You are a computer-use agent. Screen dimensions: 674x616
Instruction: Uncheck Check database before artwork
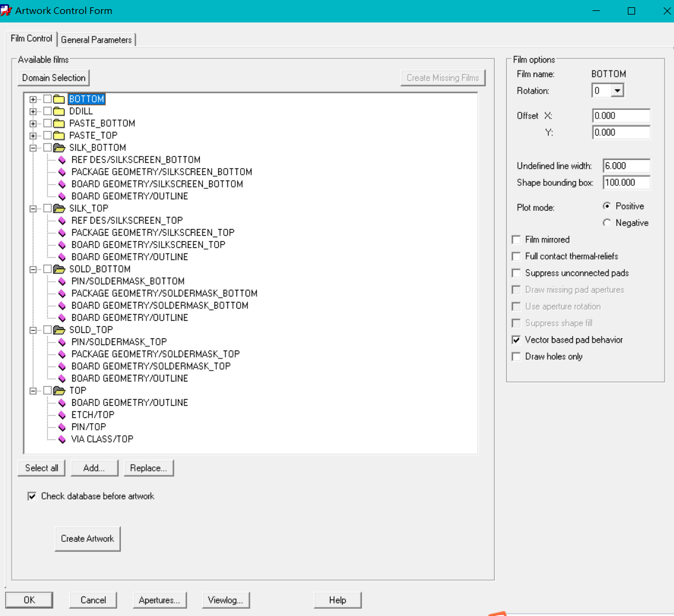point(32,496)
